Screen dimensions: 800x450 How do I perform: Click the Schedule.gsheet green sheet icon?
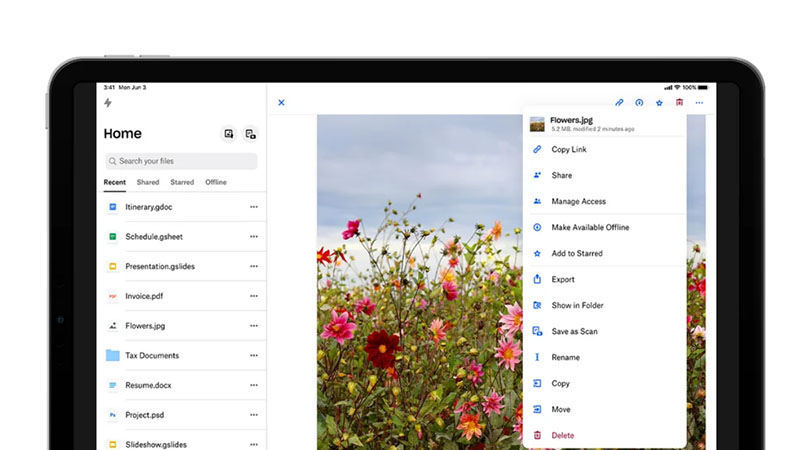[x=113, y=236]
